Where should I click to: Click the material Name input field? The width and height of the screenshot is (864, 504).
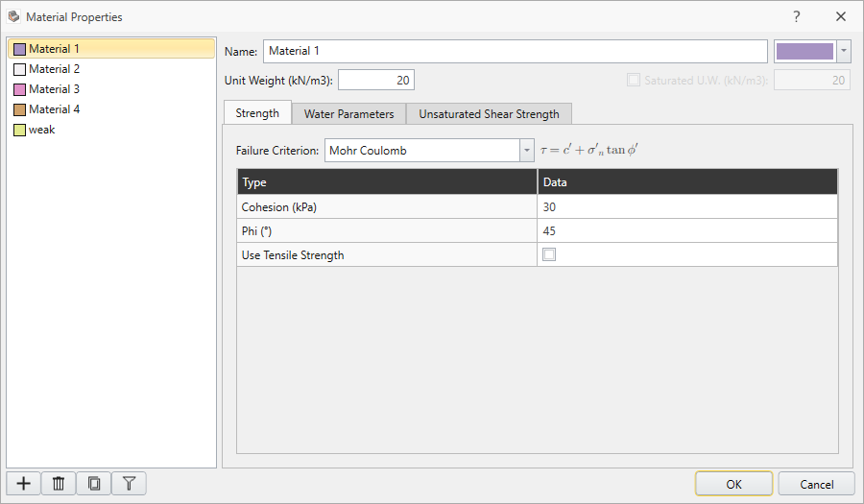tap(515, 51)
